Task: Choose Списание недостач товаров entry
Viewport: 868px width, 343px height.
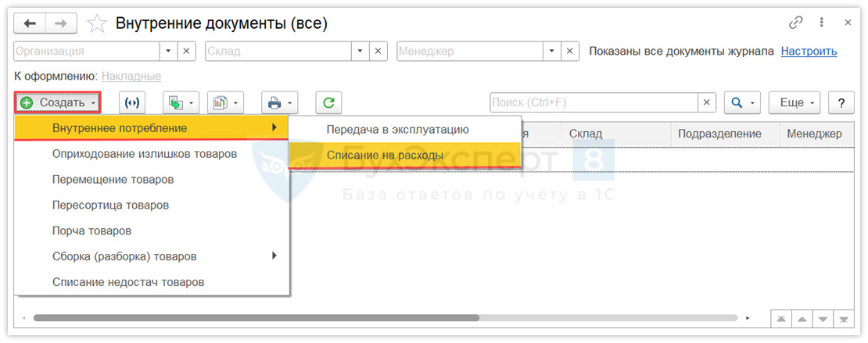Action: (x=152, y=282)
